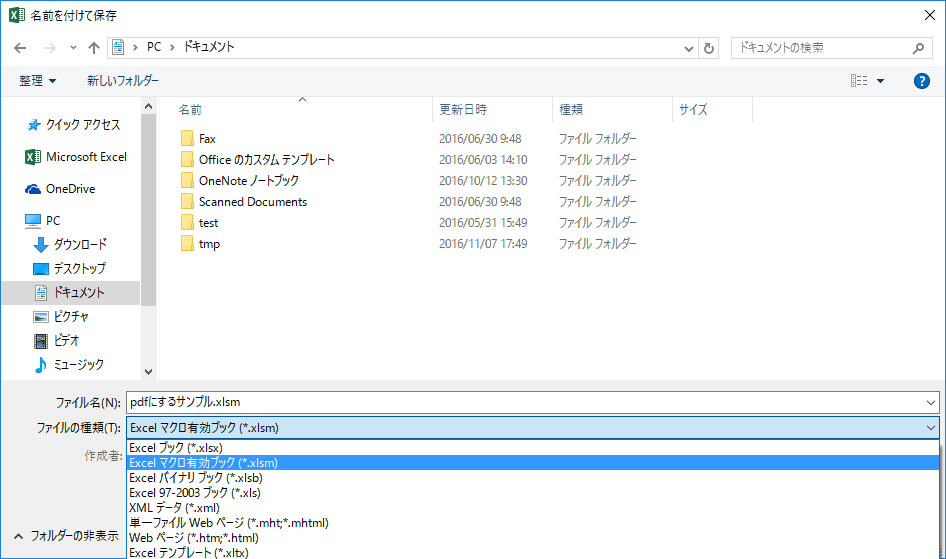This screenshot has width=946, height=559.
Task: Select PC in the address breadcrumb
Action: 154,47
